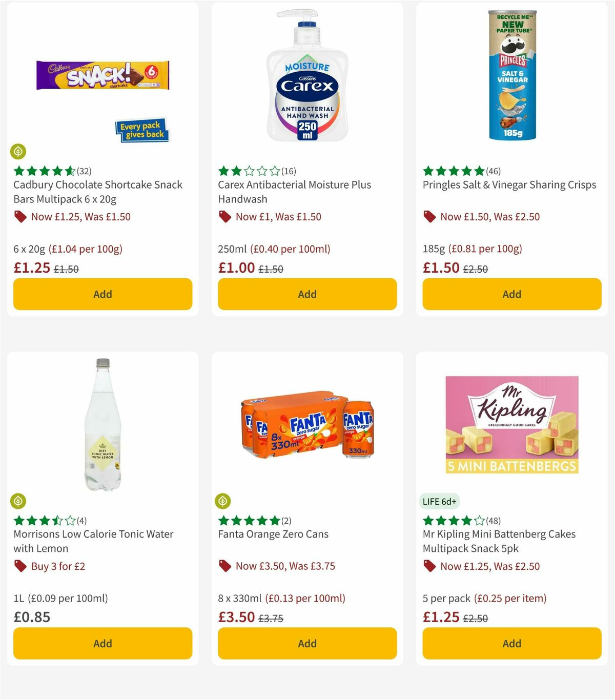Click the leaf icon on Morrisons Tonic Water card
The height and width of the screenshot is (700, 615).
[x=18, y=501]
